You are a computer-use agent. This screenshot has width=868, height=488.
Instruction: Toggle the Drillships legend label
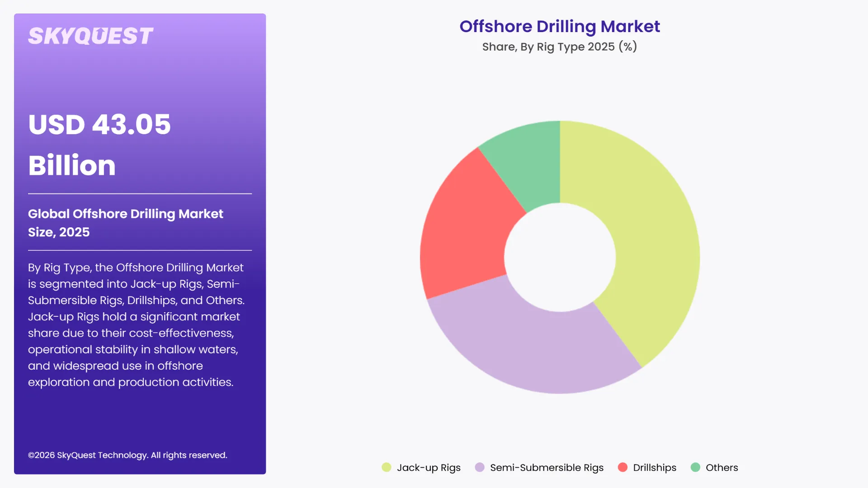coord(655,468)
